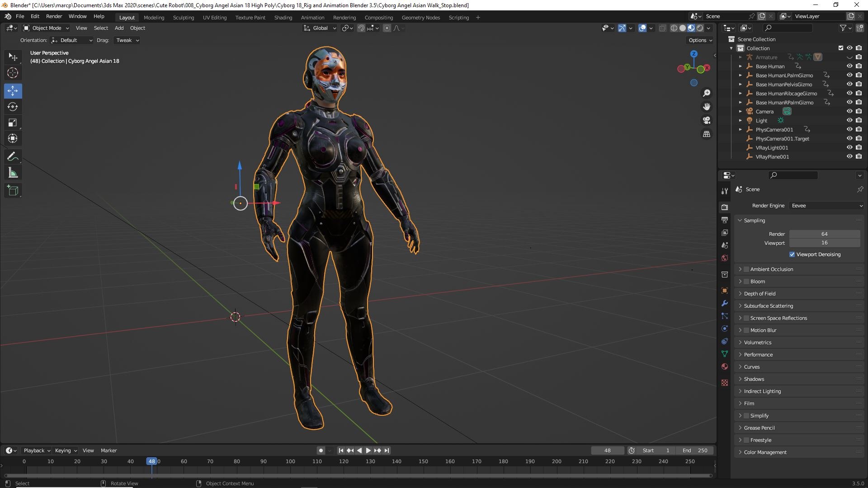Open the Modifiers properties tab
This screenshot has height=488, width=868.
tap(725, 303)
